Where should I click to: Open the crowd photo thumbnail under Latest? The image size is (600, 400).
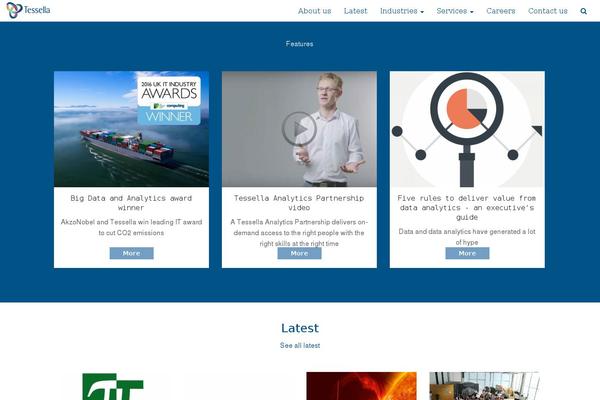point(484,386)
